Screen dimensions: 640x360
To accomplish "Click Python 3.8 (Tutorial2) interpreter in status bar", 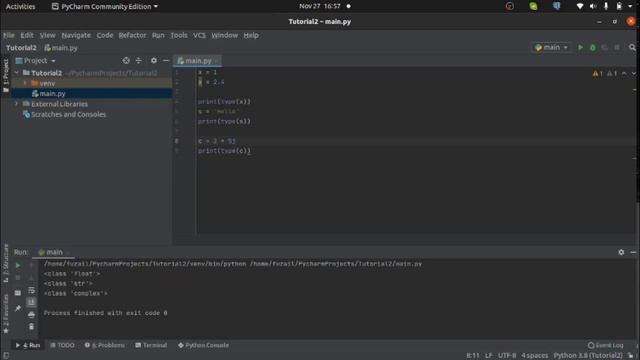I will 588,356.
